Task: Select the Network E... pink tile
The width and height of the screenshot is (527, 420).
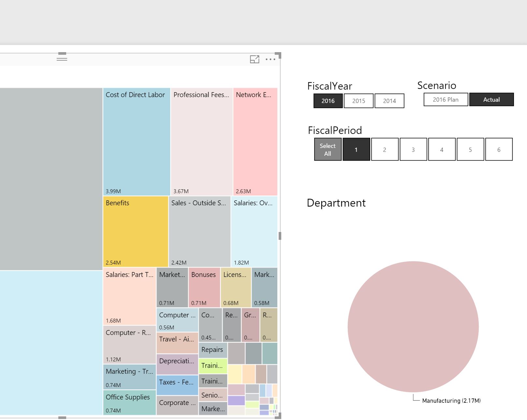Action: [255, 142]
